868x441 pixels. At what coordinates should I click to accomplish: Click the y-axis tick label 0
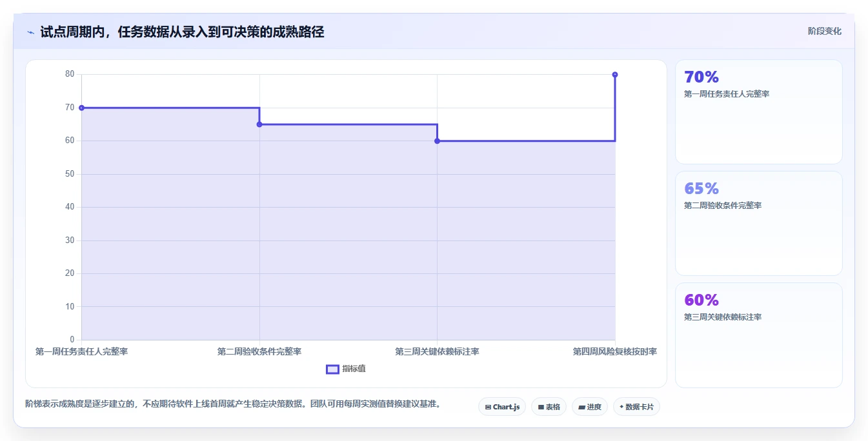tap(72, 340)
